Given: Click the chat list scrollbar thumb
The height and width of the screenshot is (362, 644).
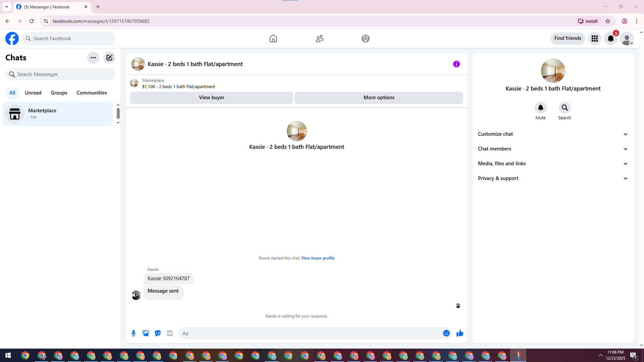Looking at the screenshot, I should pos(118,113).
